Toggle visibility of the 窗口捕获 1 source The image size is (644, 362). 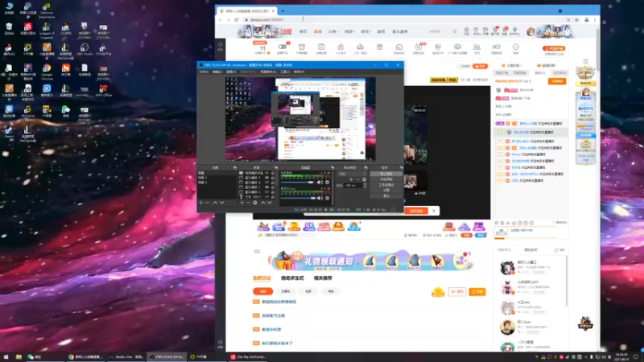coord(267,187)
